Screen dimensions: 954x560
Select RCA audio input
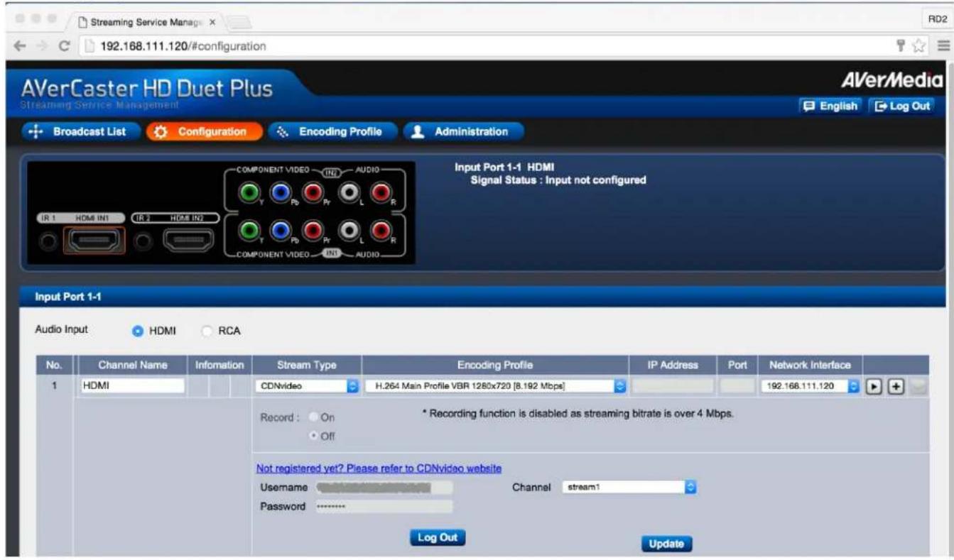pos(207,331)
